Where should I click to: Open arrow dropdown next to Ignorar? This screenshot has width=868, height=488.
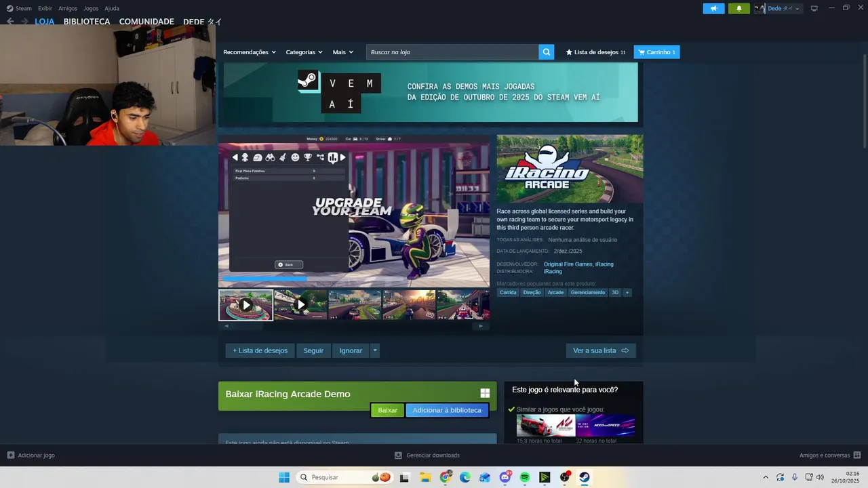375,350
